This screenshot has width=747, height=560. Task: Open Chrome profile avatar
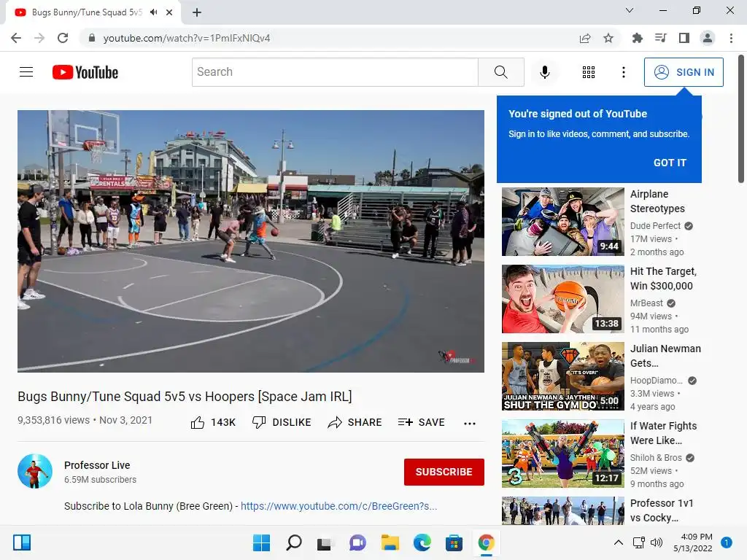(708, 38)
